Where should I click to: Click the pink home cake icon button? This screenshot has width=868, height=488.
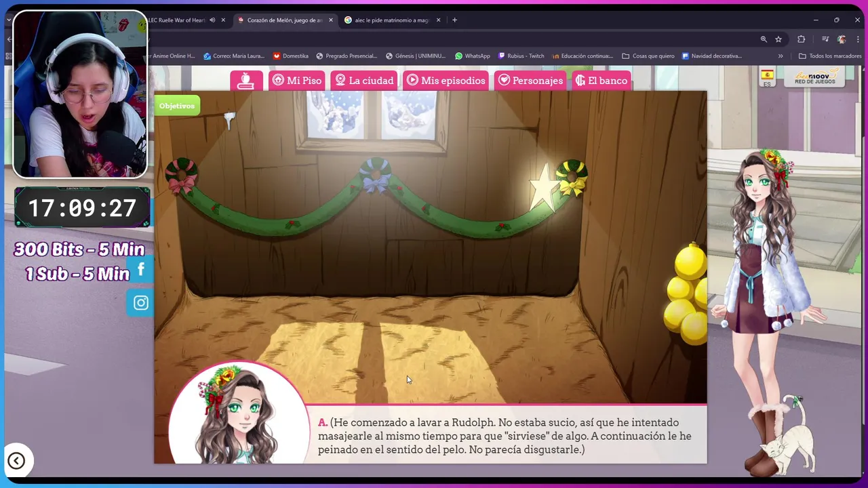(x=246, y=81)
